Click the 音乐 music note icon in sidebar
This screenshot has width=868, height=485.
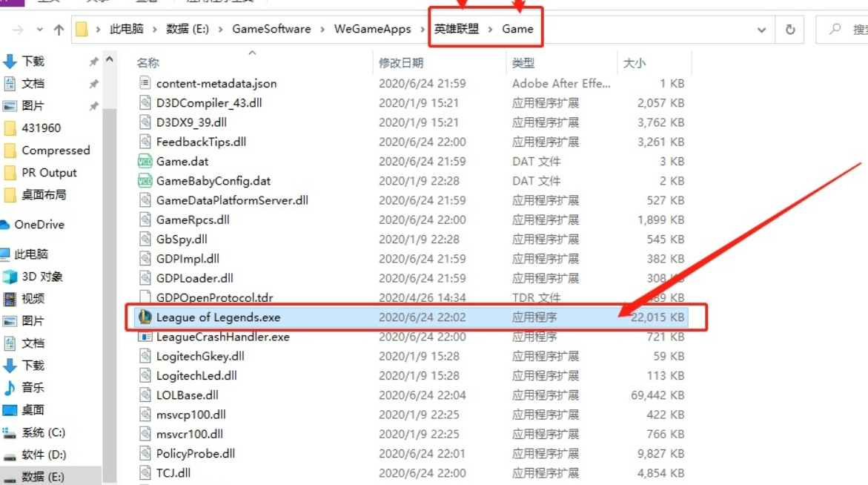tap(10, 388)
